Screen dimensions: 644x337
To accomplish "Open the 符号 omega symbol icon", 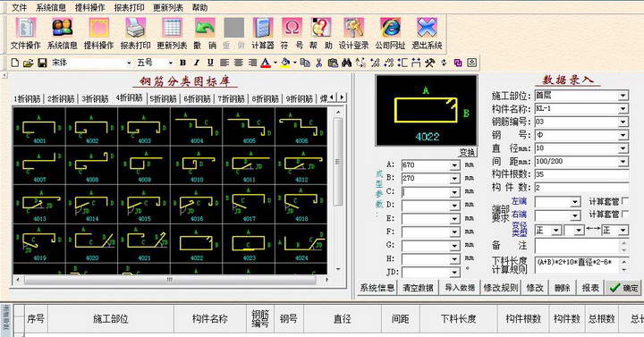I will [x=292, y=29].
